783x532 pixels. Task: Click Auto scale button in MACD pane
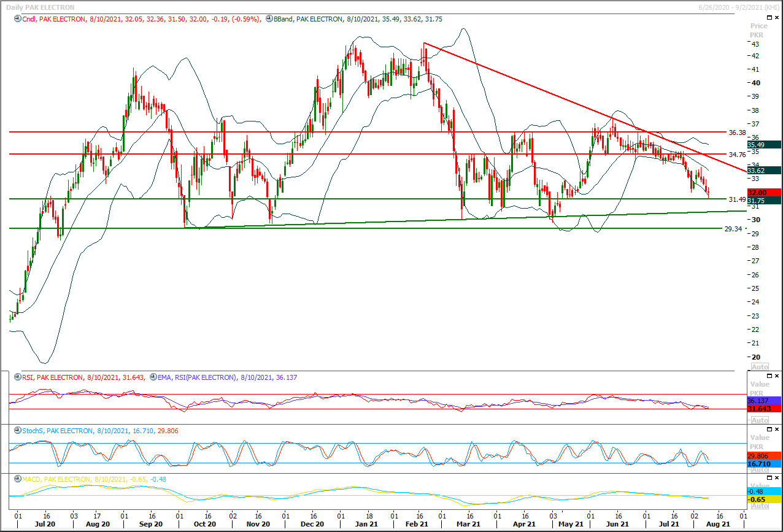[759, 506]
